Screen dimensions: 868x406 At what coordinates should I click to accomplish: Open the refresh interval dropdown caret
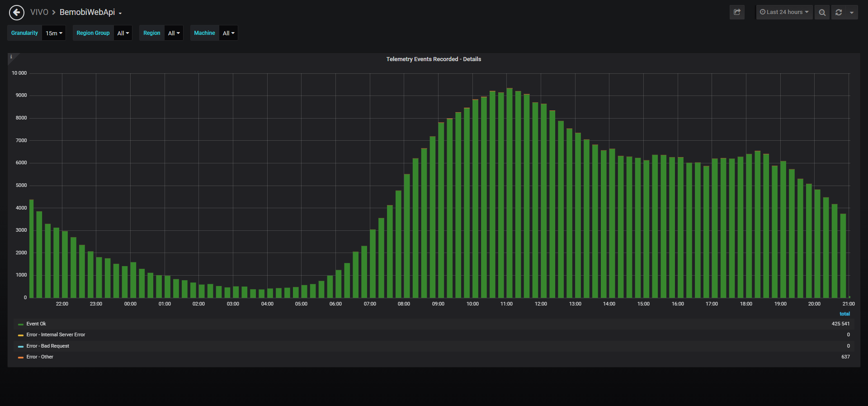(852, 12)
